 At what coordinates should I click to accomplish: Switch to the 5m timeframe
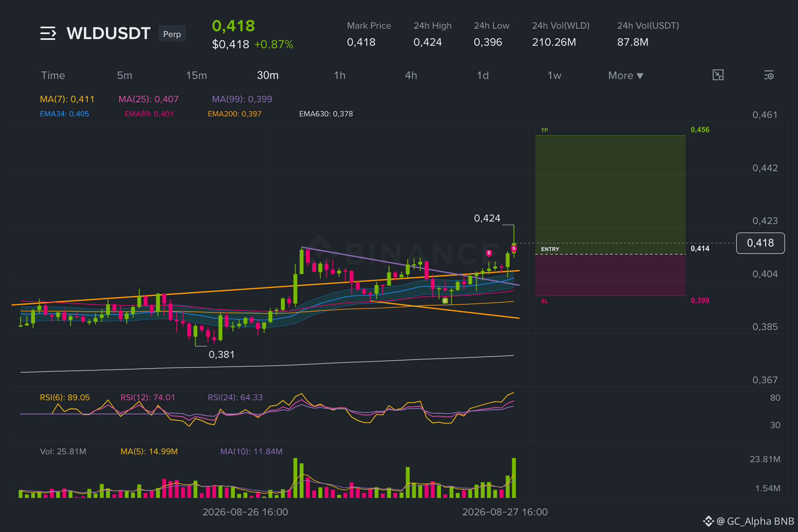pos(125,75)
